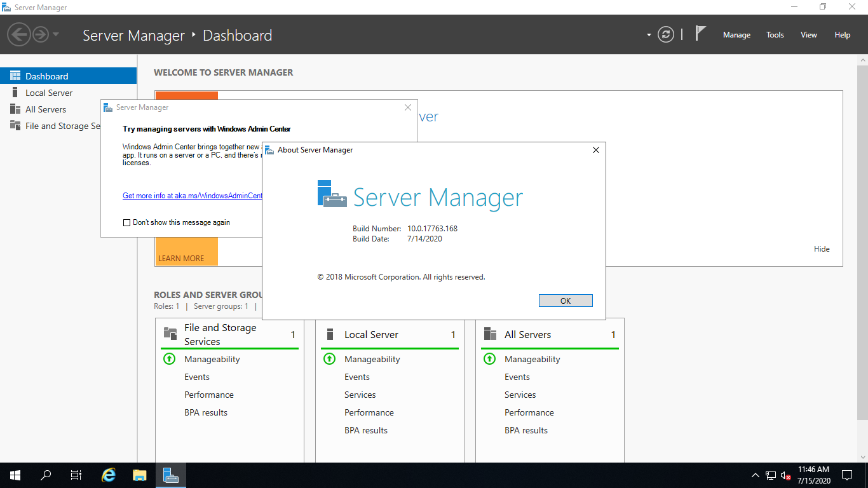Check Don't show this message again
Image resolution: width=868 pixels, height=488 pixels.
126,222
